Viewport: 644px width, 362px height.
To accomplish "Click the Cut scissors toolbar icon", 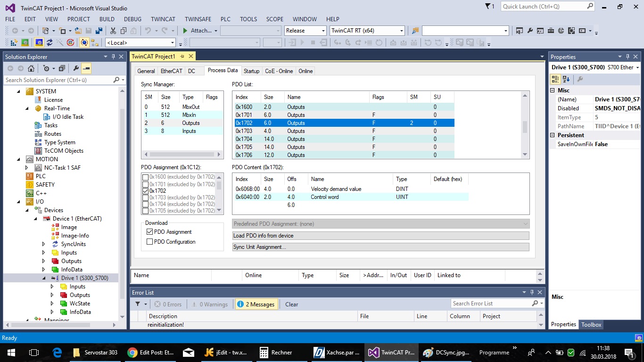I will (x=113, y=31).
